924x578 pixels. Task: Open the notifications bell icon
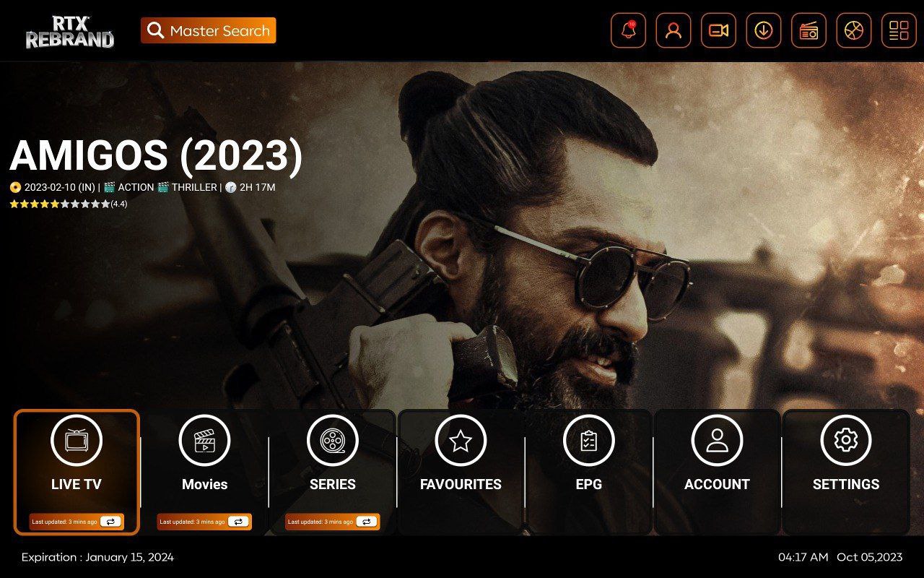(x=628, y=31)
